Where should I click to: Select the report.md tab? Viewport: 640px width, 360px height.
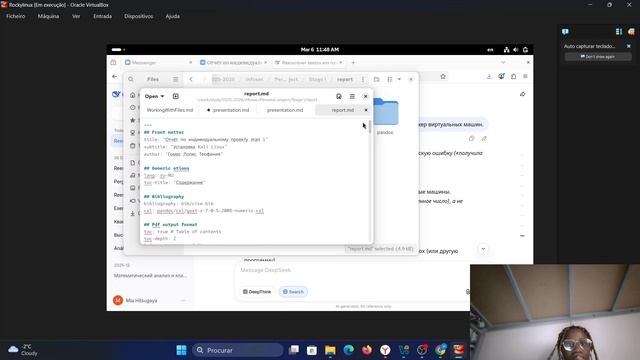(342, 110)
